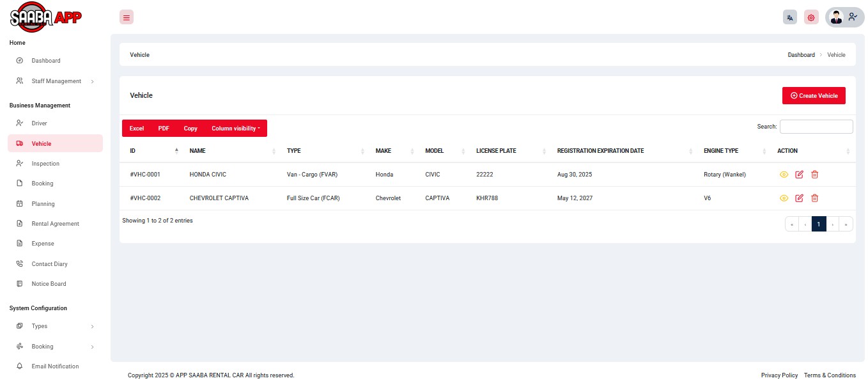Viewport: 868px width, 385px height.
Task: Edit the CHEVROLET CAPTIVA vehicle row
Action: (799, 198)
